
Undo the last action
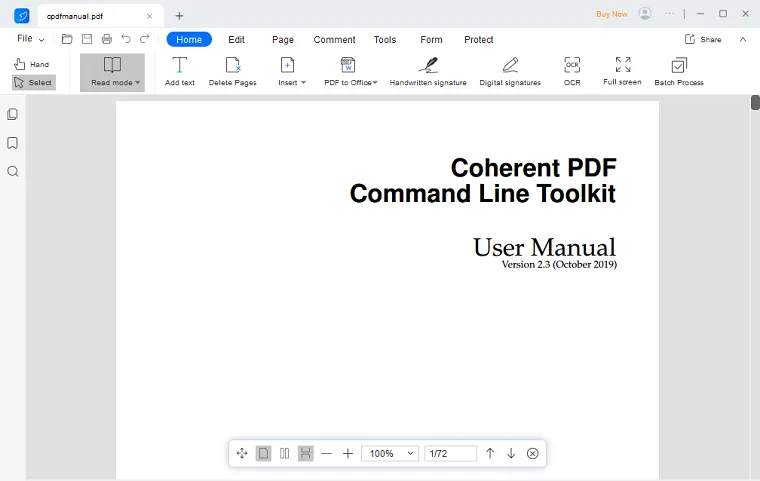point(126,39)
